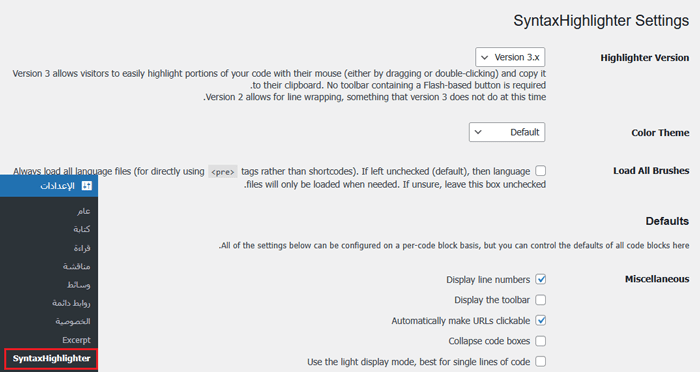This screenshot has width=700, height=372.
Task: Click the Load All Brushes label
Action: pyautogui.click(x=651, y=171)
